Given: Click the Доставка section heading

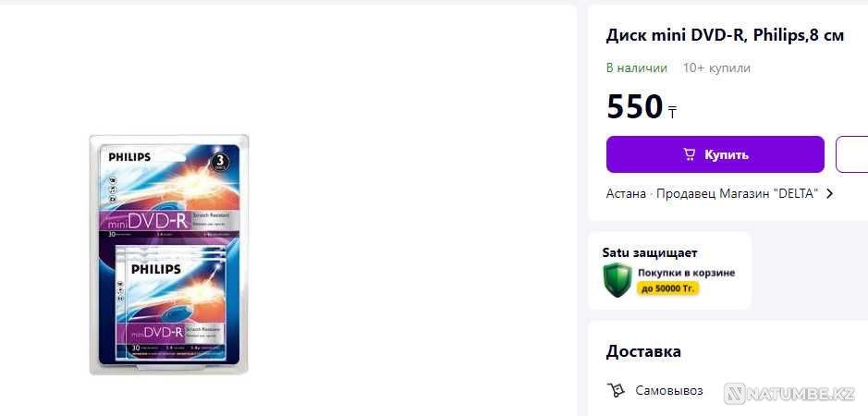Looking at the screenshot, I should tap(643, 351).
